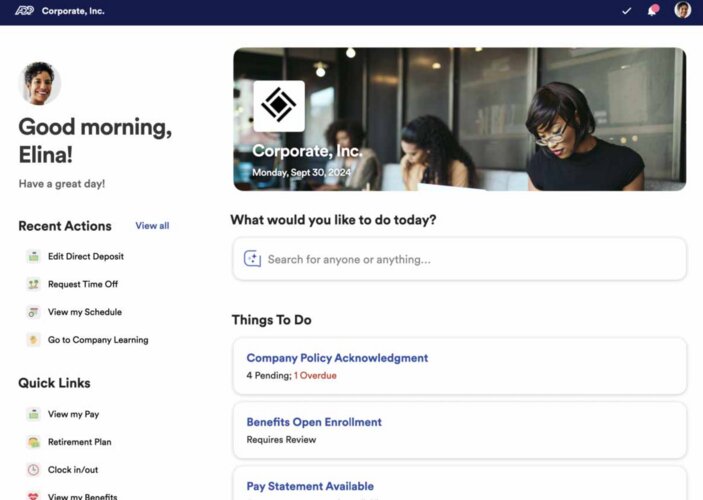This screenshot has width=703, height=500.
Task: Click Elina's large profile photo
Action: (x=40, y=84)
